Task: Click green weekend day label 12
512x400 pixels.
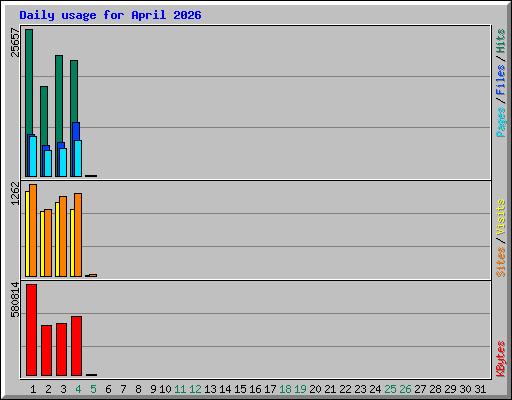Action: point(195,389)
